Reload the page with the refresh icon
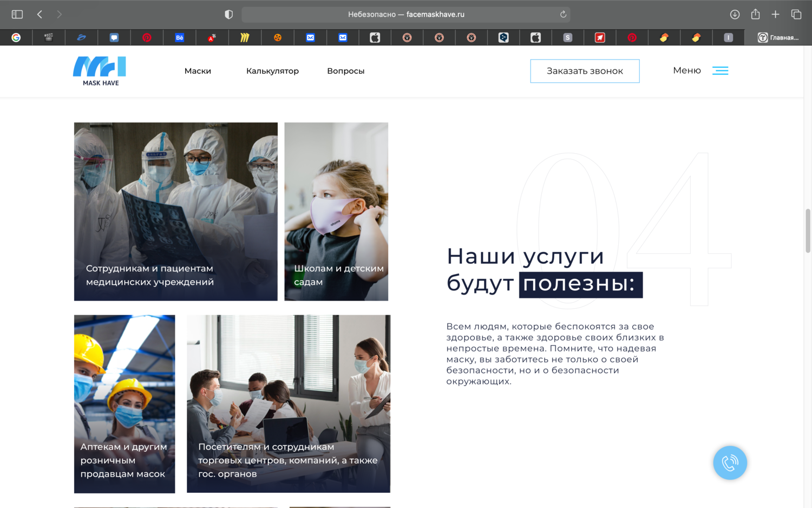 [563, 15]
